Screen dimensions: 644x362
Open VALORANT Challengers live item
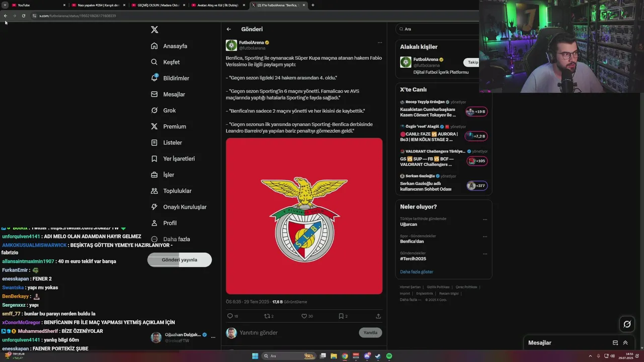pyautogui.click(x=443, y=158)
